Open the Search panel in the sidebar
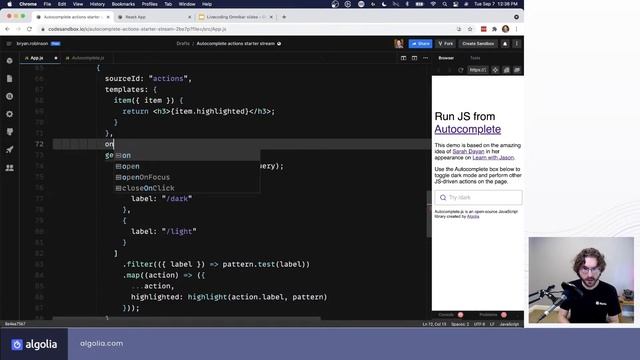This screenshot has height=360, width=640. point(9,96)
